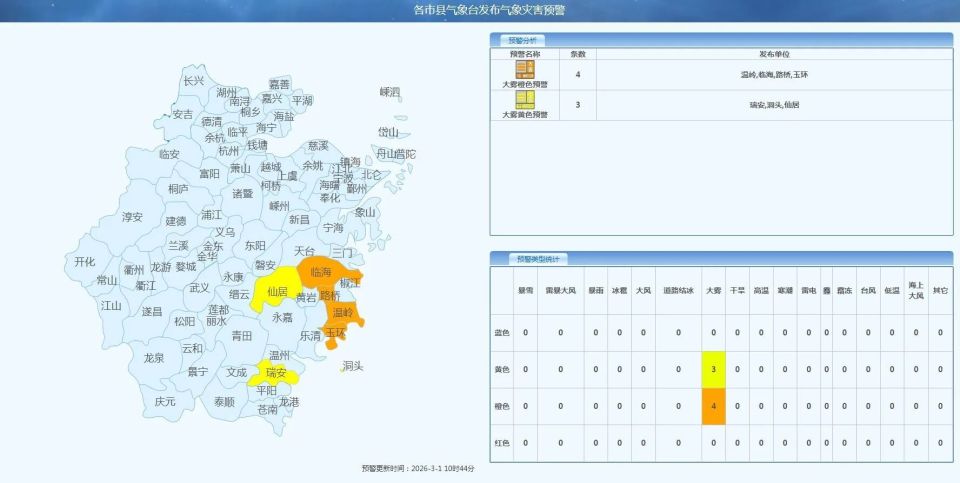Select orange region 临海 on map

pyautogui.click(x=320, y=272)
